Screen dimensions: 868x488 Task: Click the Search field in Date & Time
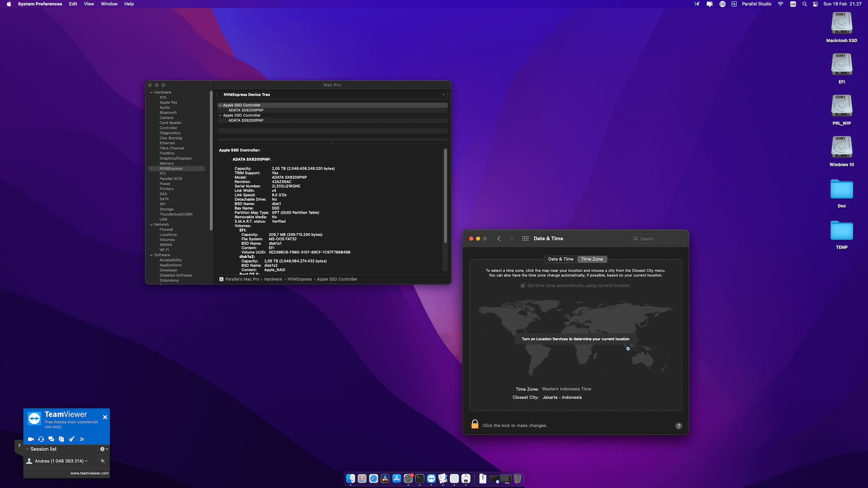[x=657, y=239]
